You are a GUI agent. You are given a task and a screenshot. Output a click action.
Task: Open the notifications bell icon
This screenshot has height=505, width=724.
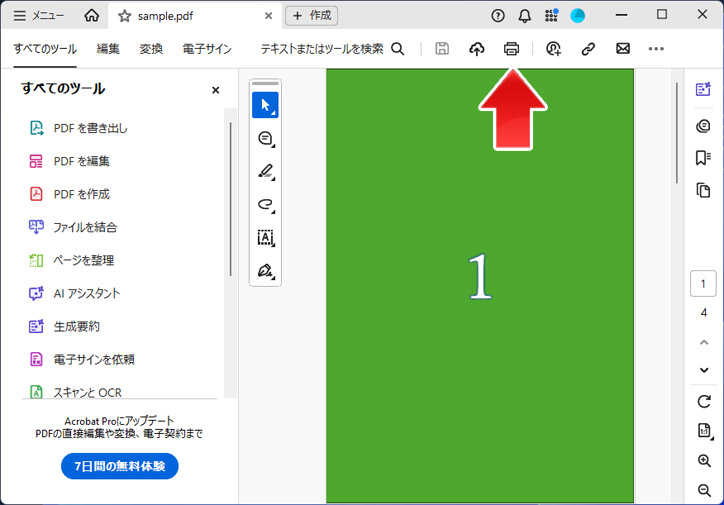pos(524,16)
